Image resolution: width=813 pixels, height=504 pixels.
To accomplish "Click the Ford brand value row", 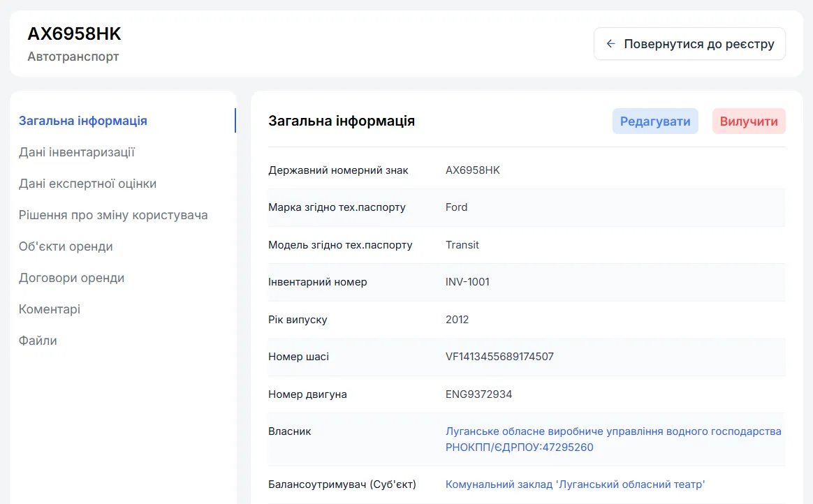I will [456, 207].
